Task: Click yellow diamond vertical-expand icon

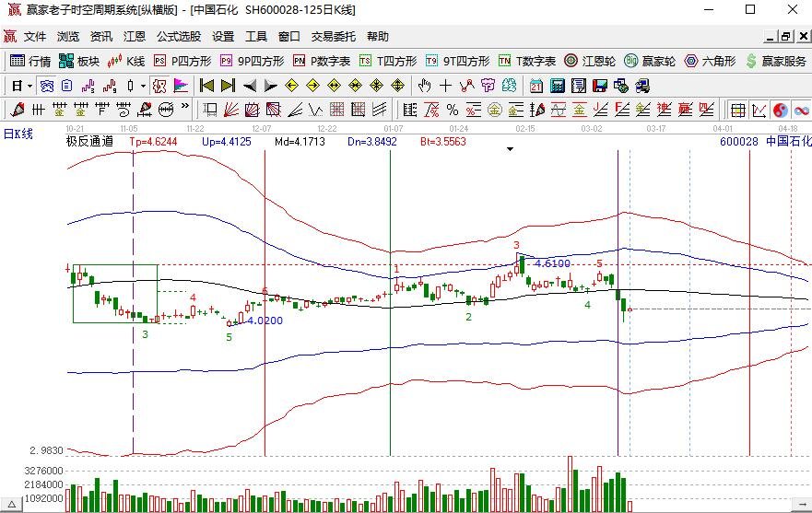Action: (398, 86)
